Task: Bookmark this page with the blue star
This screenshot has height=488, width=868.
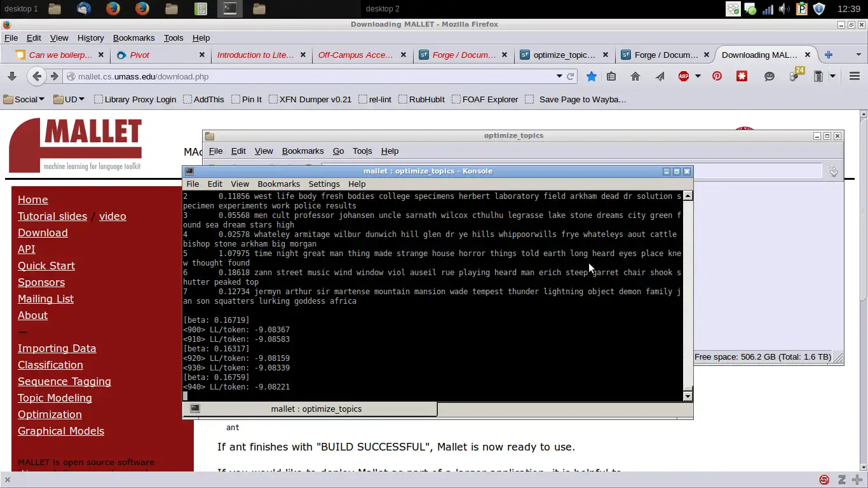Action: (x=592, y=76)
